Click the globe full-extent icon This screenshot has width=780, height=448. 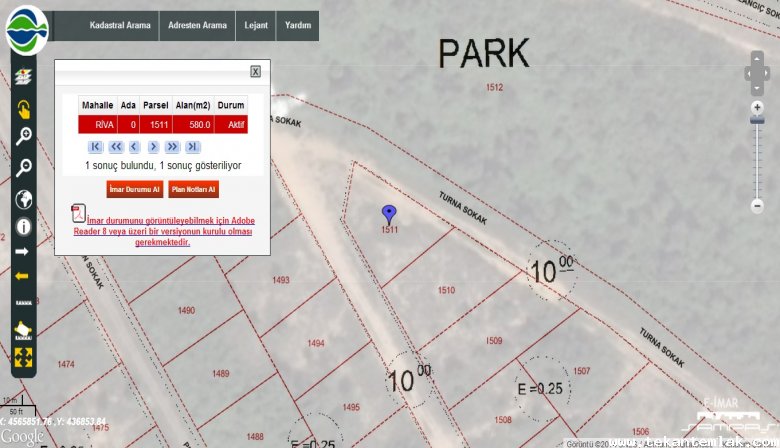[23, 199]
